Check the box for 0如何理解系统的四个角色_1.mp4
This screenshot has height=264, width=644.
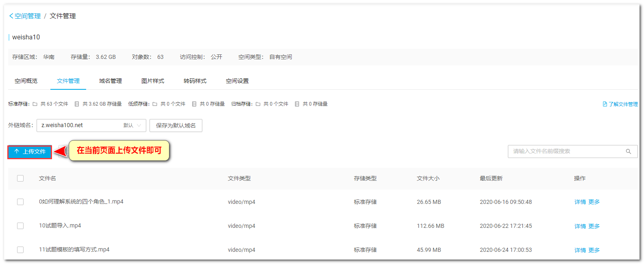pyautogui.click(x=20, y=202)
